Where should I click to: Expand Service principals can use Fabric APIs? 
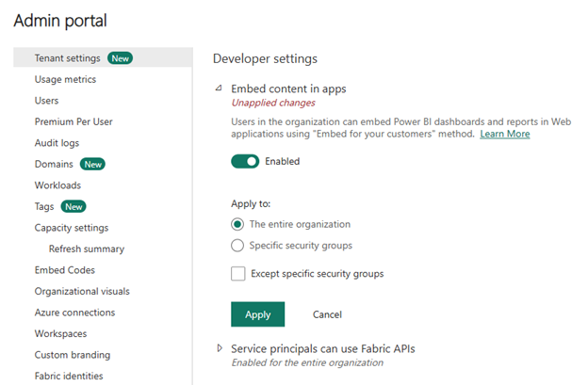[x=220, y=348]
